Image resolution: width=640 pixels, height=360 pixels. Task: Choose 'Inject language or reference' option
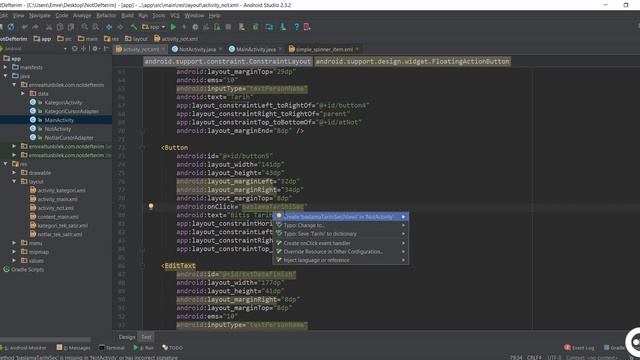tap(341, 260)
